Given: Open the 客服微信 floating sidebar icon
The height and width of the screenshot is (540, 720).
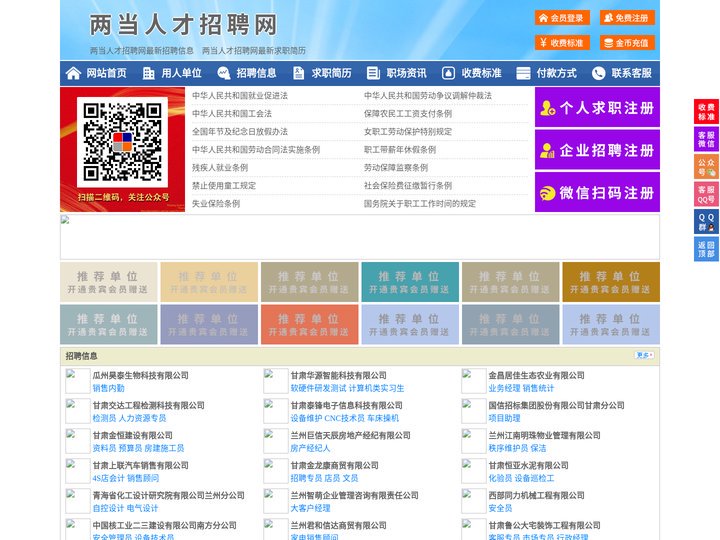Looking at the screenshot, I should coord(706,139).
